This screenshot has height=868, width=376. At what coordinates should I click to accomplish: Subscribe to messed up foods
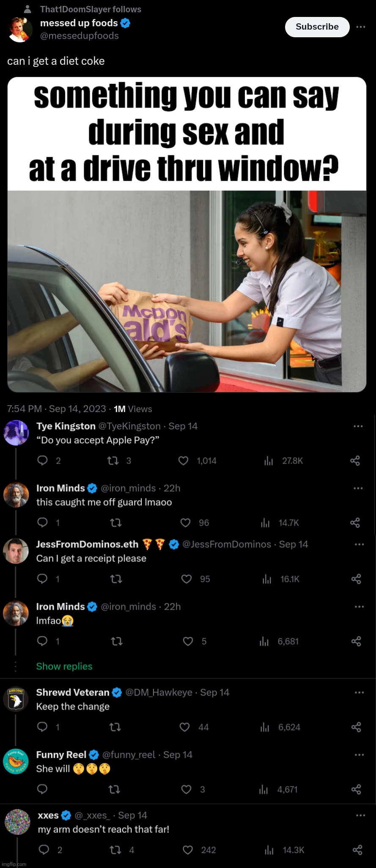tap(317, 27)
